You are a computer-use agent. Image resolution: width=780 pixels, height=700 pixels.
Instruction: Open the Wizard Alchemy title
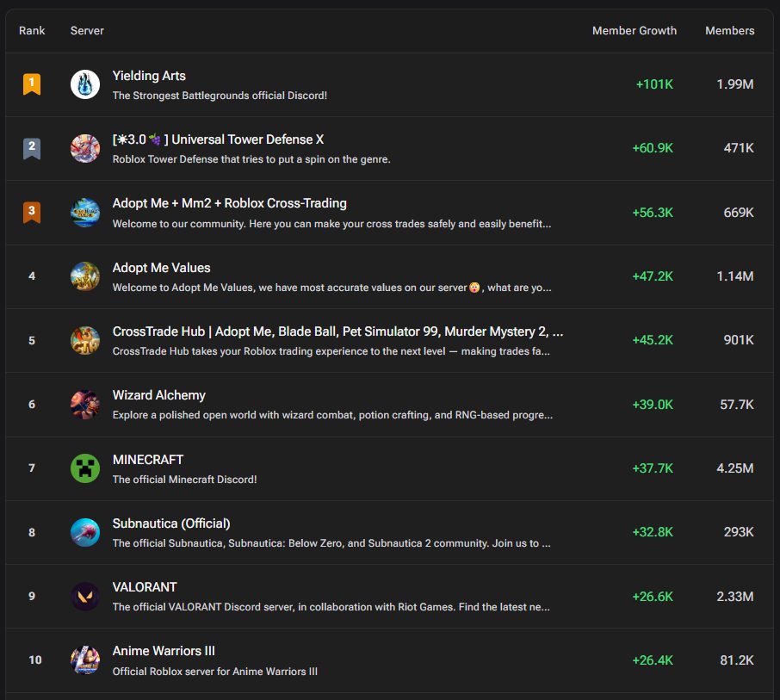point(158,395)
